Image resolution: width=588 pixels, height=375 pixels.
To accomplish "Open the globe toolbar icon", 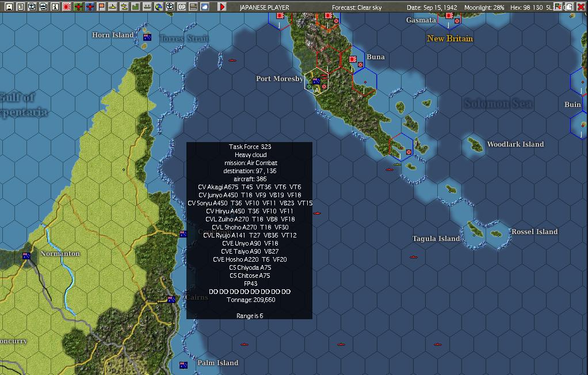I will click(159, 6).
